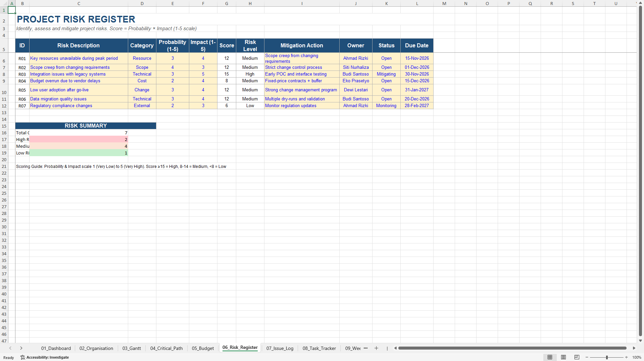The height and width of the screenshot is (361, 644).
Task: Click Risk Description header cell
Action: [79, 46]
